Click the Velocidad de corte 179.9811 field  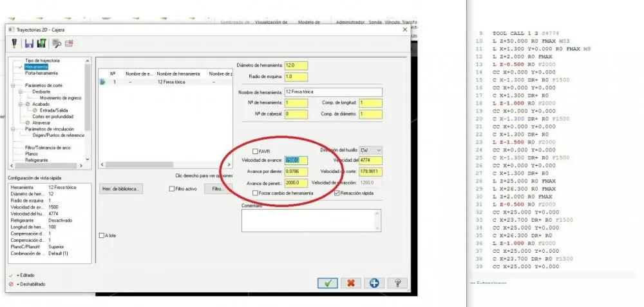[370, 172]
